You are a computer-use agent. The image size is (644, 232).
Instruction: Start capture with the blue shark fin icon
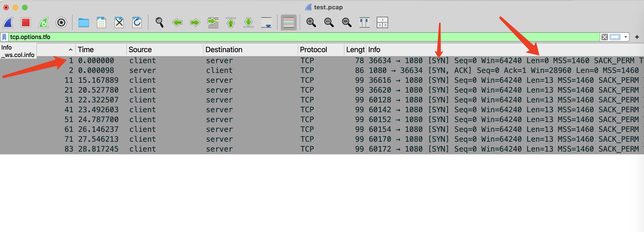click(8, 22)
